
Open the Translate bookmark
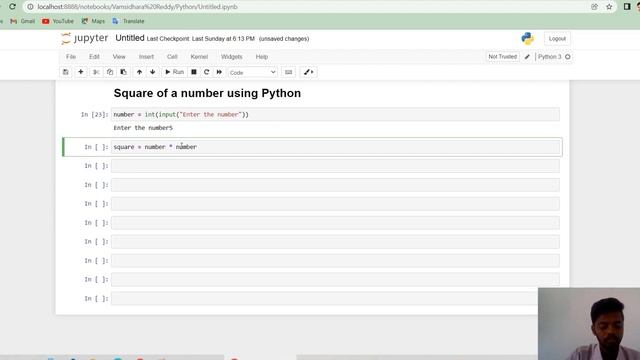click(x=129, y=21)
